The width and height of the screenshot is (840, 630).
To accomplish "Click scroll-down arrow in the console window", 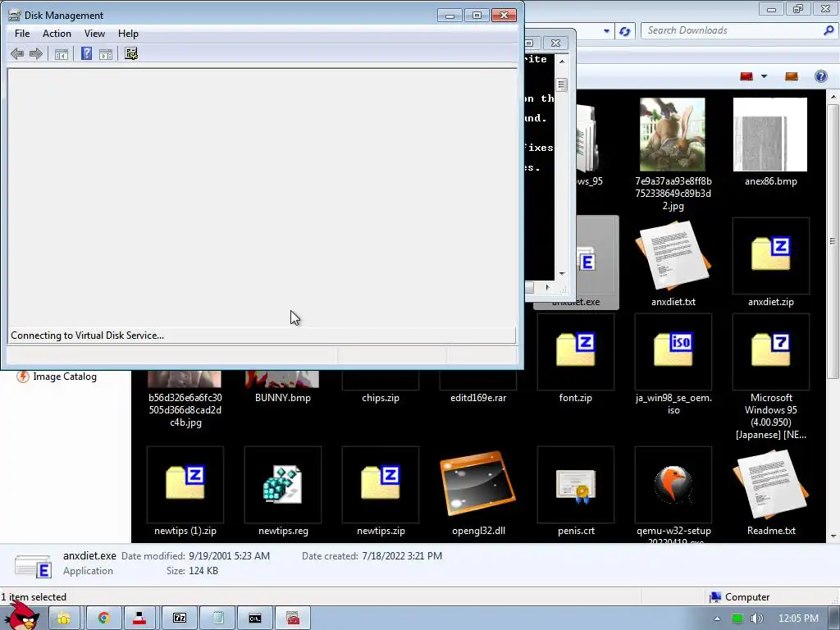I will [x=561, y=273].
